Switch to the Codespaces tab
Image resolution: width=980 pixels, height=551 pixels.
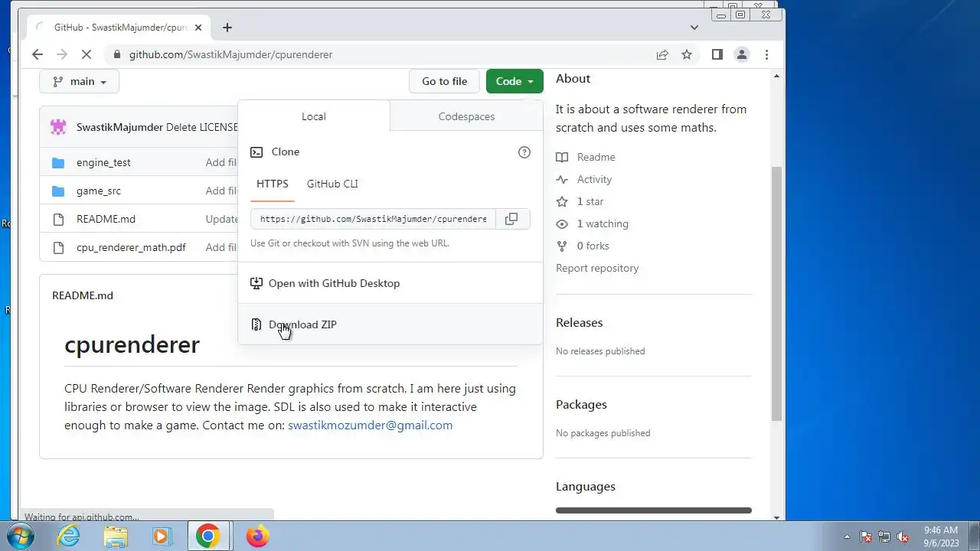(466, 116)
